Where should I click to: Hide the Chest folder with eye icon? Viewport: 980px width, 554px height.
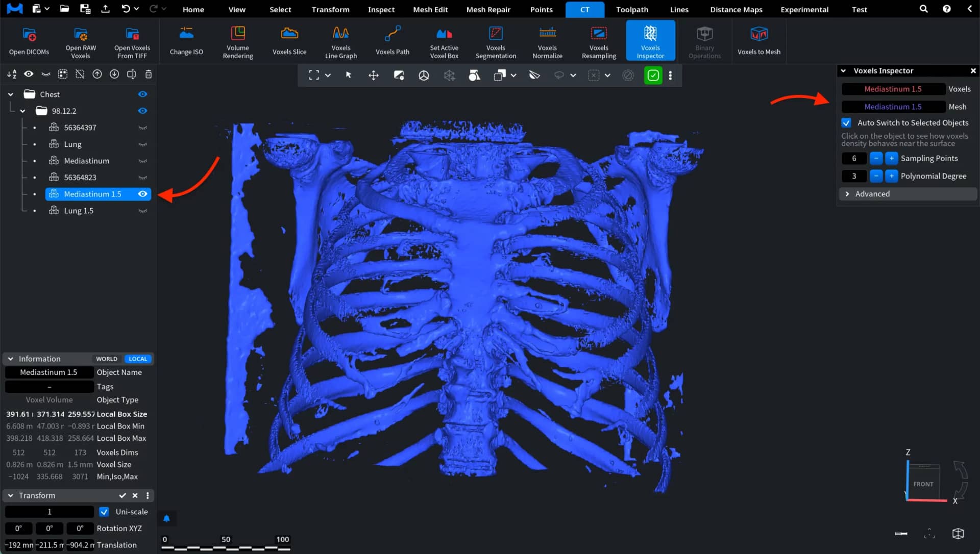coord(143,94)
